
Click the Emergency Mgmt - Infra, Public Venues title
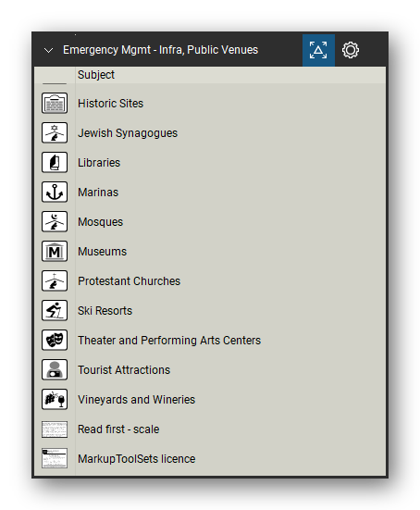pyautogui.click(x=161, y=50)
